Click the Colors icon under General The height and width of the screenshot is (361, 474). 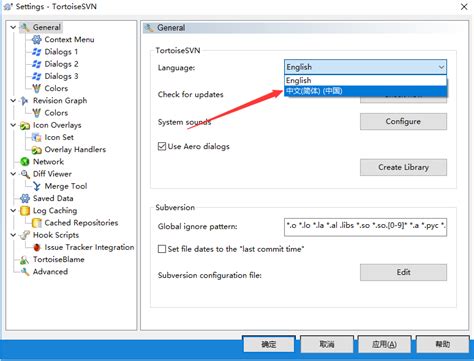click(37, 88)
